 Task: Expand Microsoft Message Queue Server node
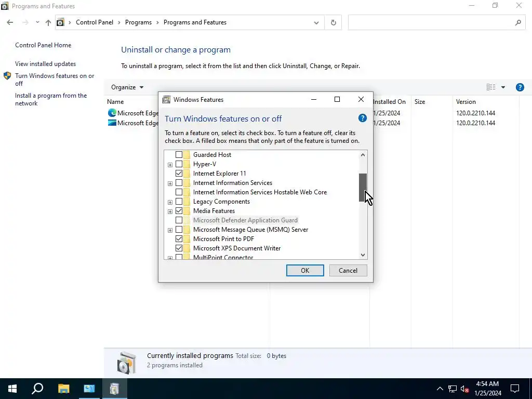point(170,230)
